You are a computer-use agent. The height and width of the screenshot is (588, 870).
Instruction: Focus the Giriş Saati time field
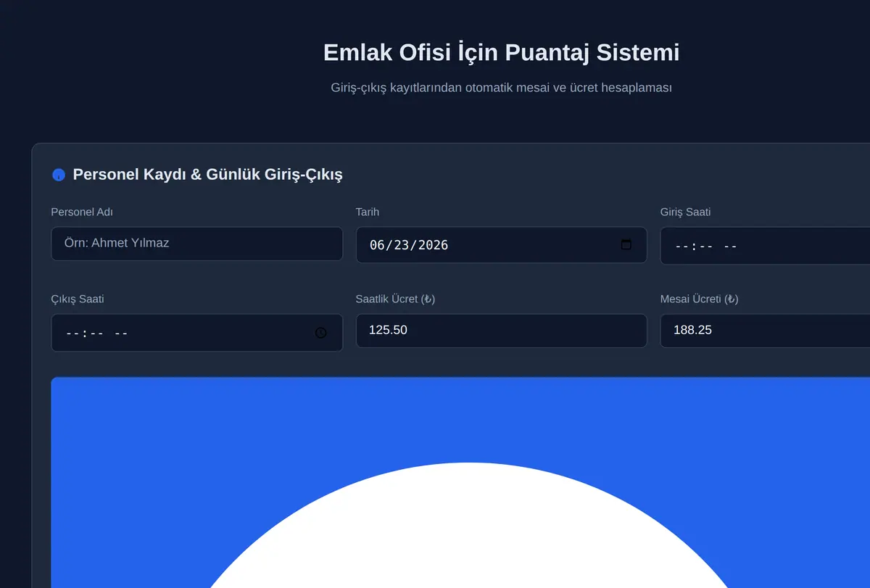[765, 246]
